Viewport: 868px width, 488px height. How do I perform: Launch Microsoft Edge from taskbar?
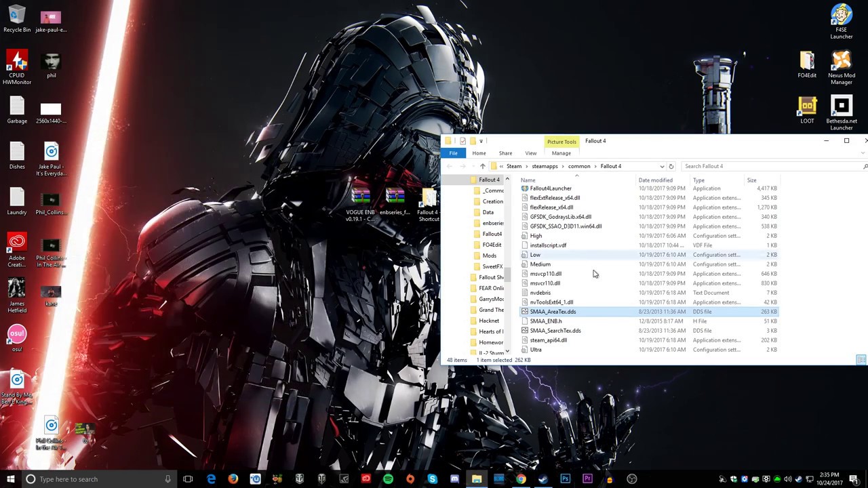pos(211,479)
